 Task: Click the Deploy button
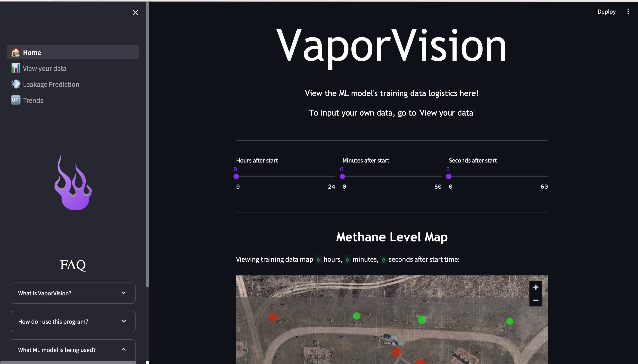coord(606,12)
